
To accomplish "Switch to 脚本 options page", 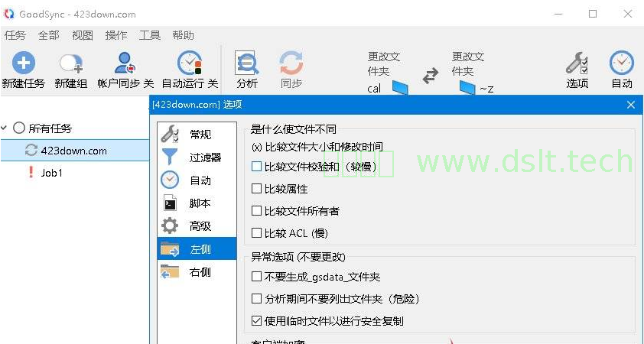I will click(200, 203).
